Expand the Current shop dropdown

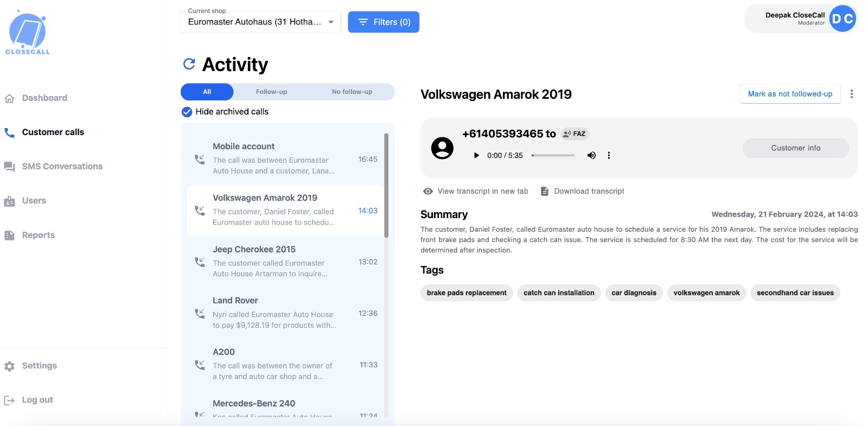point(260,22)
